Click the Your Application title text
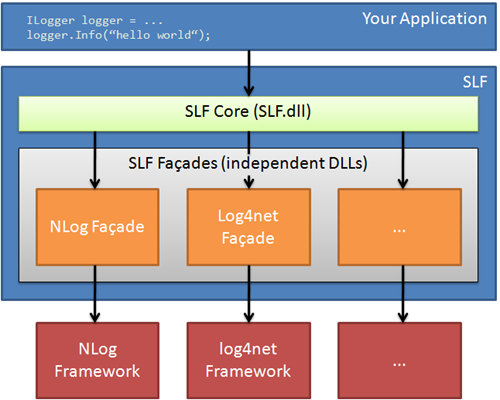 (424, 19)
